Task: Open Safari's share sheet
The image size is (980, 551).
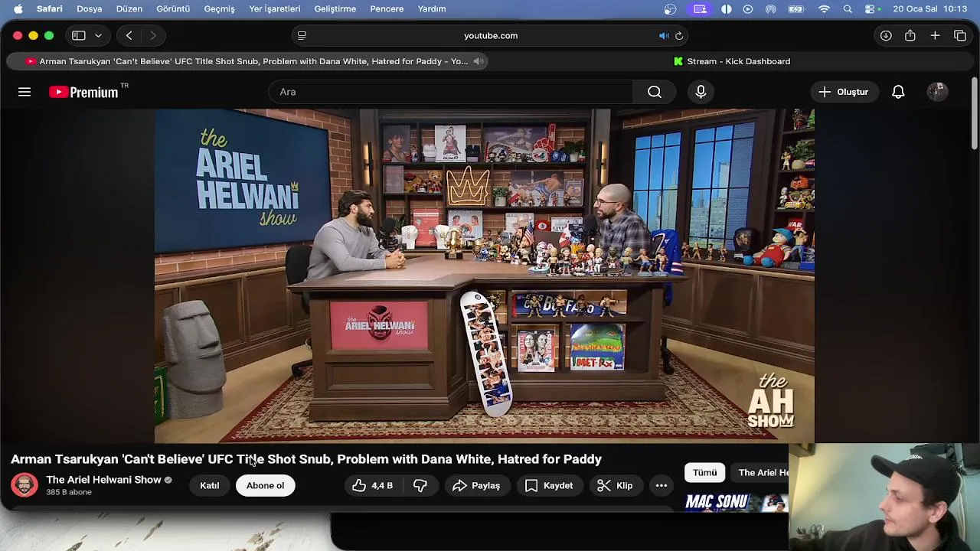Action: [x=910, y=35]
